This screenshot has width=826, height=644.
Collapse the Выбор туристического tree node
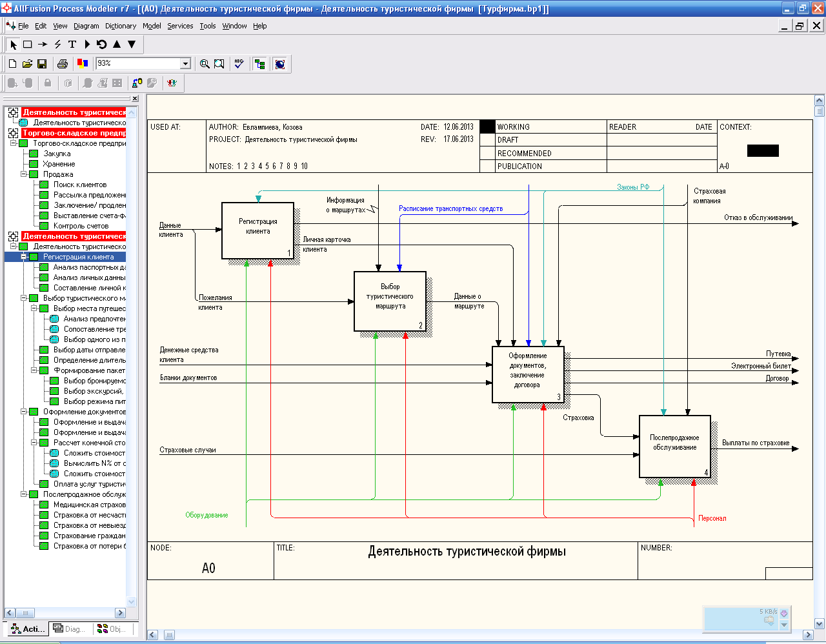pos(24,298)
